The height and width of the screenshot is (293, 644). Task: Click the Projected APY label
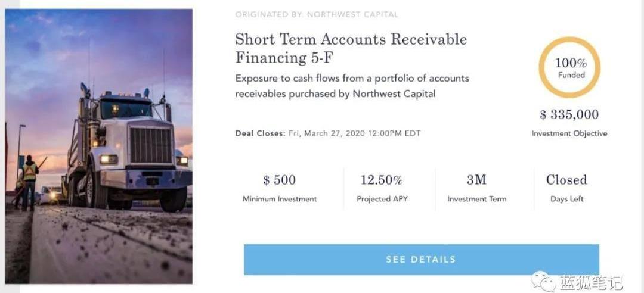click(x=382, y=199)
